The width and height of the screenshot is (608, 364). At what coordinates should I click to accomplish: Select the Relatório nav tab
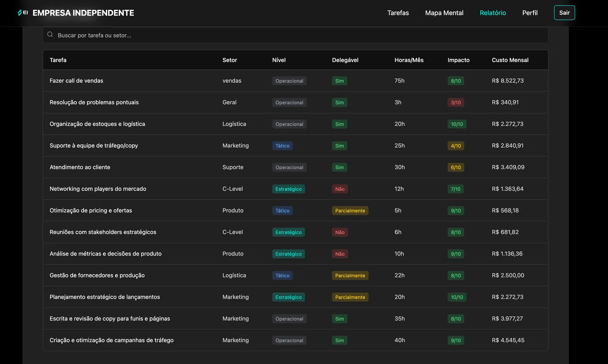click(492, 13)
